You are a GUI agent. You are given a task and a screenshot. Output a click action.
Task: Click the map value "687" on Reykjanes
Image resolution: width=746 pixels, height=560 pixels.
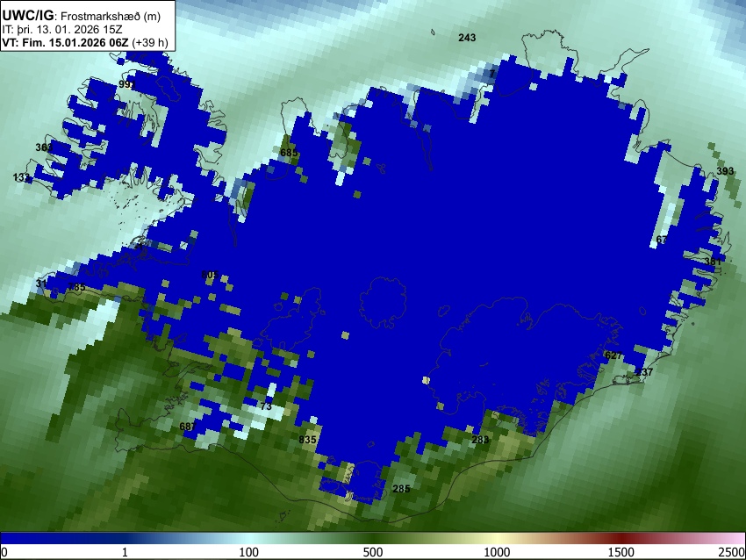(188, 427)
